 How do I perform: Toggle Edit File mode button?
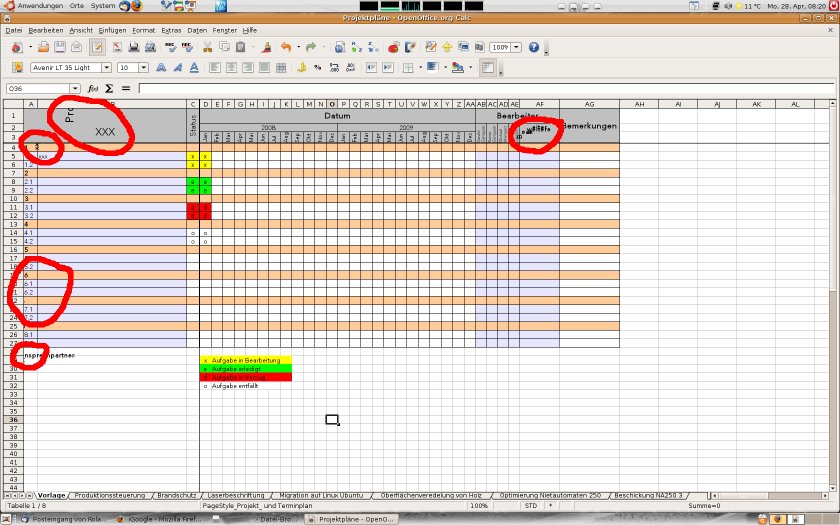[x=98, y=47]
